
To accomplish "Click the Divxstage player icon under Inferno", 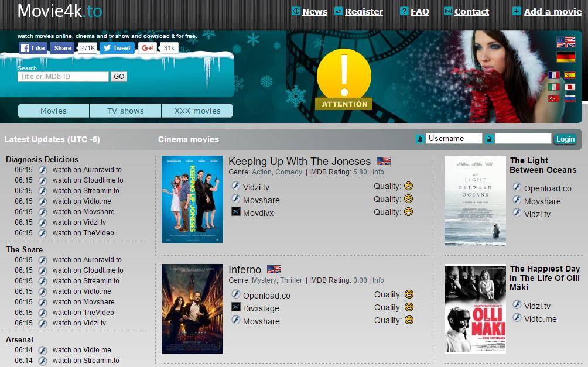I will [235, 307].
